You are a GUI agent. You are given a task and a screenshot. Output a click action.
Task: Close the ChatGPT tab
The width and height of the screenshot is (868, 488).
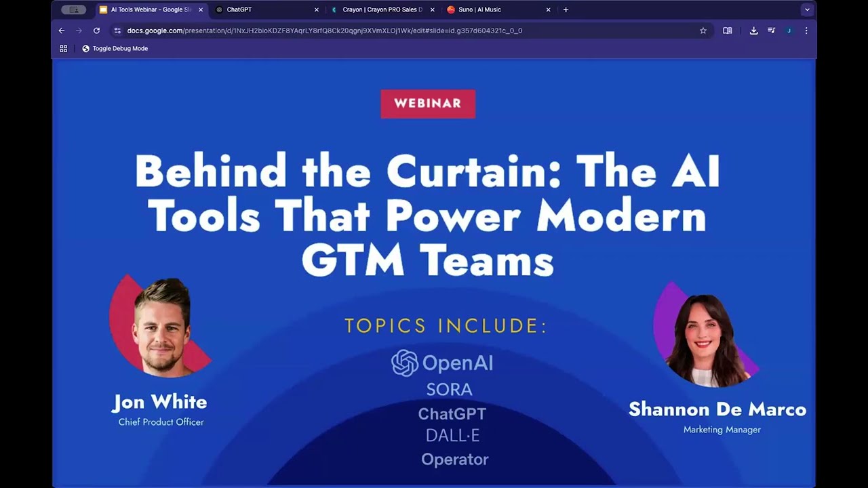(x=316, y=9)
